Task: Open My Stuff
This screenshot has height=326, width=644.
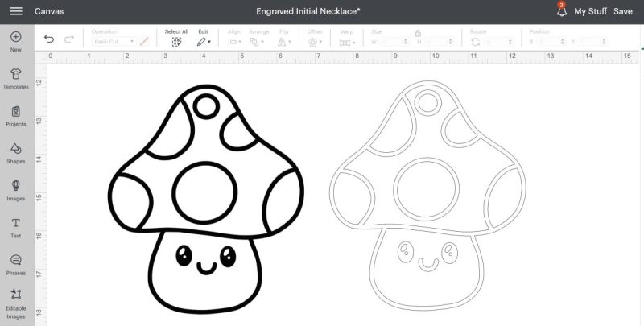Action: click(x=590, y=11)
